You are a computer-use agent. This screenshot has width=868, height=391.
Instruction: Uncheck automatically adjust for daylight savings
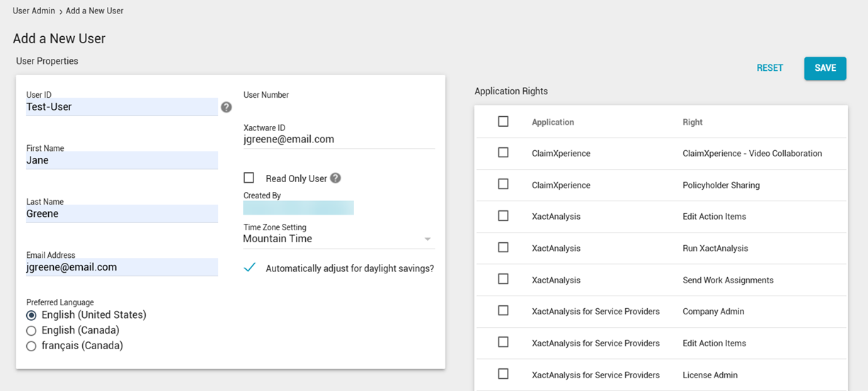coord(249,268)
